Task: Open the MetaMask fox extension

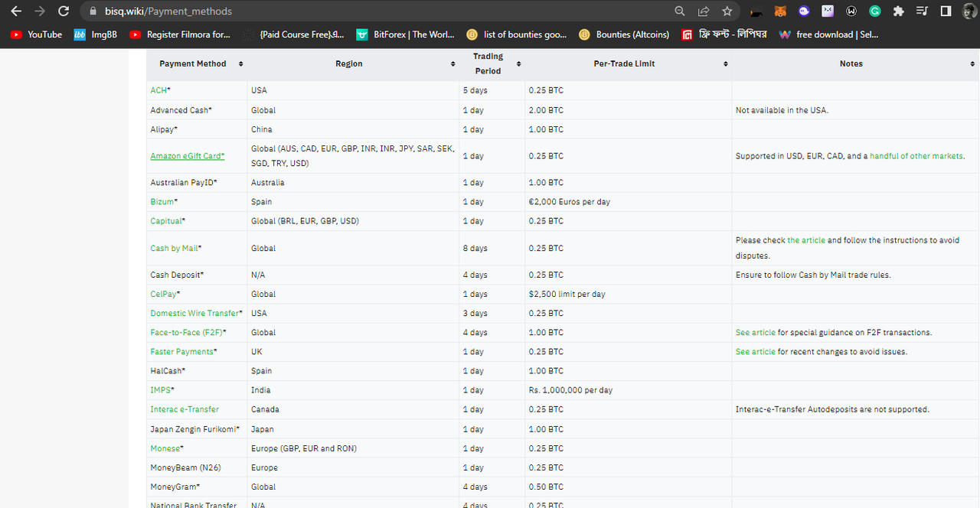Action: click(x=779, y=11)
